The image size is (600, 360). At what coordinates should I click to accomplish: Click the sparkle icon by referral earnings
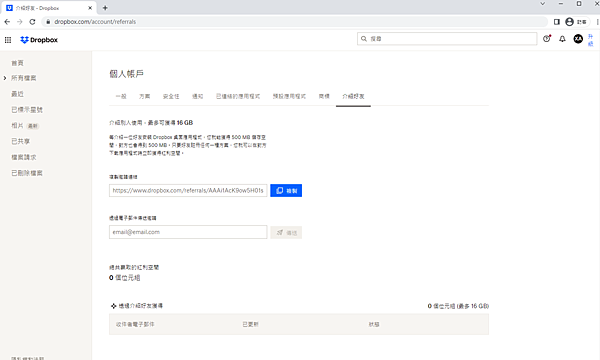114,306
